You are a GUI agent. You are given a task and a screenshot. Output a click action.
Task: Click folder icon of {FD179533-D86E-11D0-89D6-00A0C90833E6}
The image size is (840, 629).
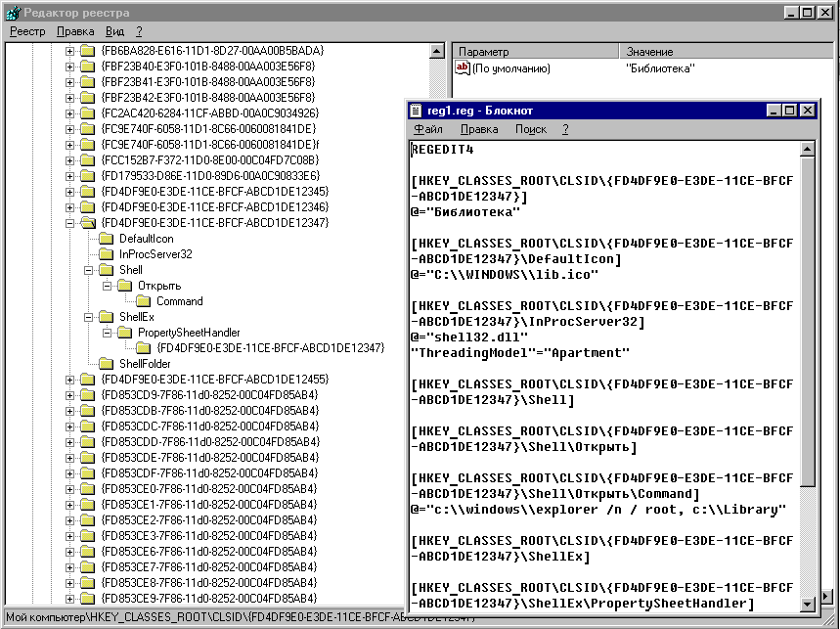coord(87,176)
